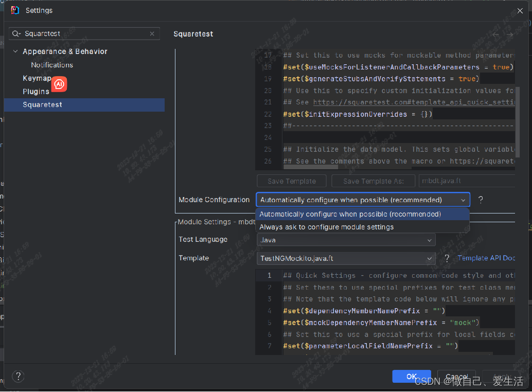The height and width of the screenshot is (392, 532).
Task: Select Keymap in settings tree
Action: coord(37,78)
